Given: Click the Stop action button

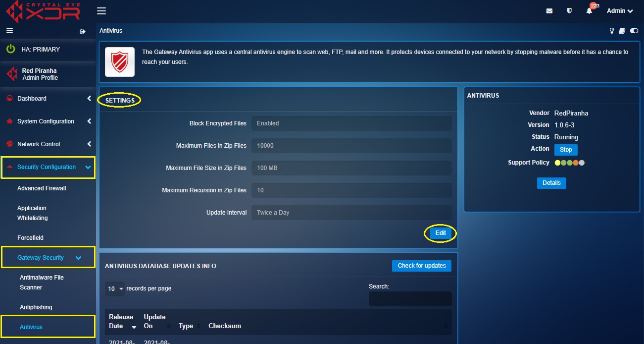Looking at the screenshot, I should (566, 150).
